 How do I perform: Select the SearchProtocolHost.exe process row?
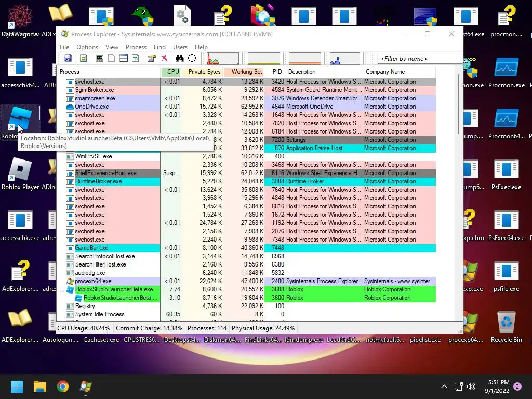click(246, 256)
